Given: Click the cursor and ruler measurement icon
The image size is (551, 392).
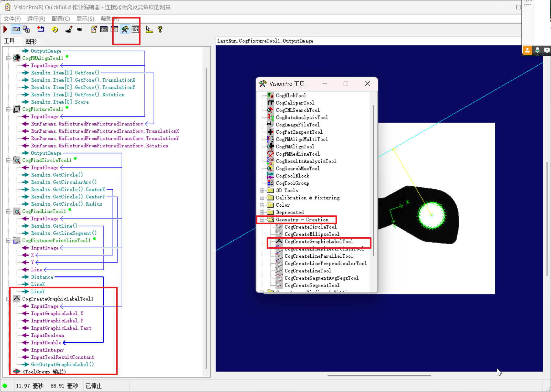Looking at the screenshot, I should tap(149, 29).
